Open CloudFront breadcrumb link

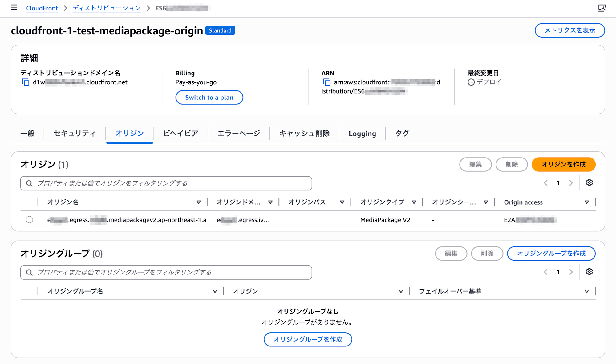tap(42, 8)
